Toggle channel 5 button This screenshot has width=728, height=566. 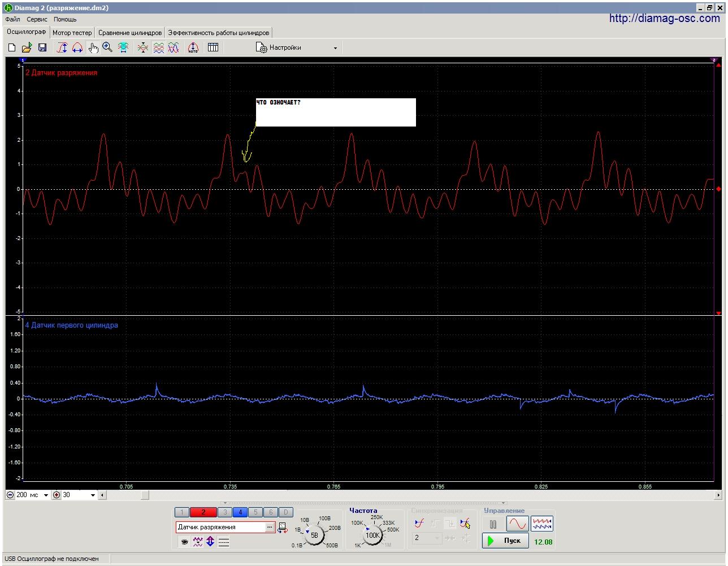click(x=255, y=512)
